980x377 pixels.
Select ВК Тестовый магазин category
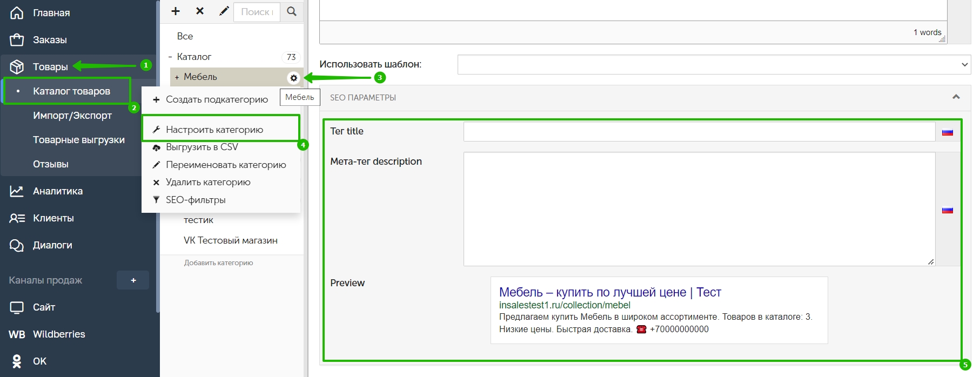[x=230, y=240]
